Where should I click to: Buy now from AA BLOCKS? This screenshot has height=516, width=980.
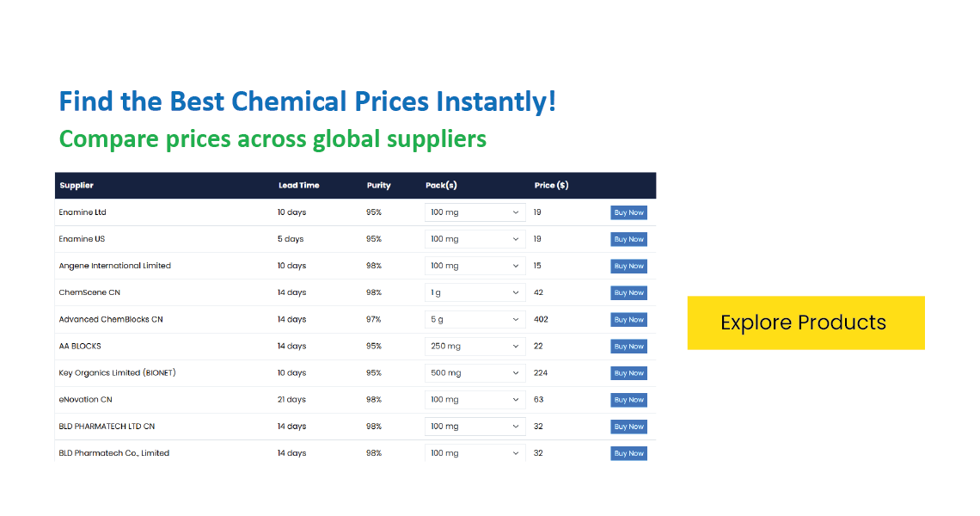coord(628,347)
